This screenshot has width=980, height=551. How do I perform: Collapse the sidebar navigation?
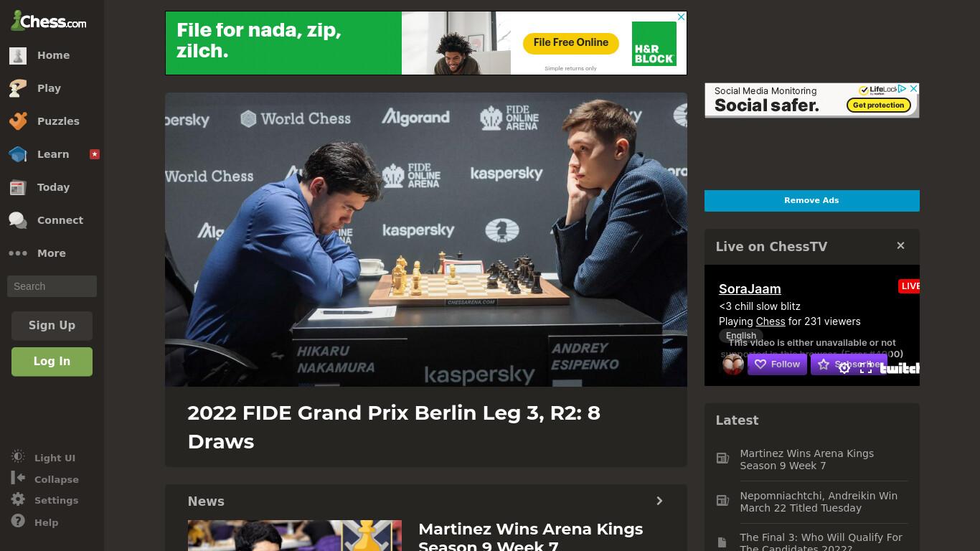pyautogui.click(x=44, y=479)
